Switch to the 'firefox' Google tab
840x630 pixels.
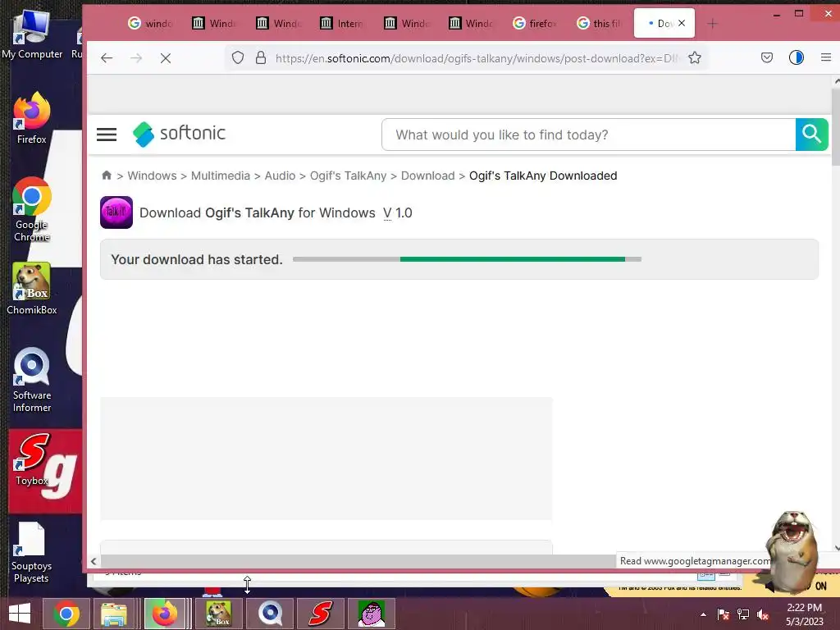pos(535,23)
